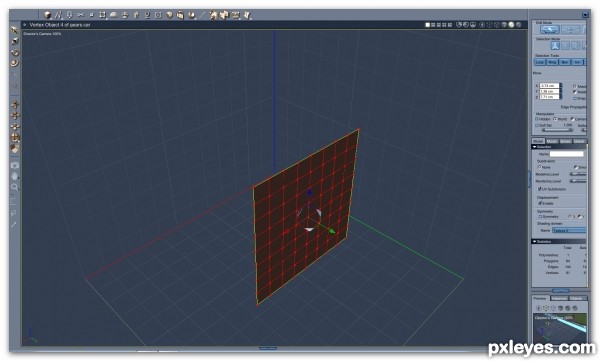Image resolution: width=600 pixels, height=361 pixels.
Task: Click the fourth Selection Tools button
Action: click(577, 62)
